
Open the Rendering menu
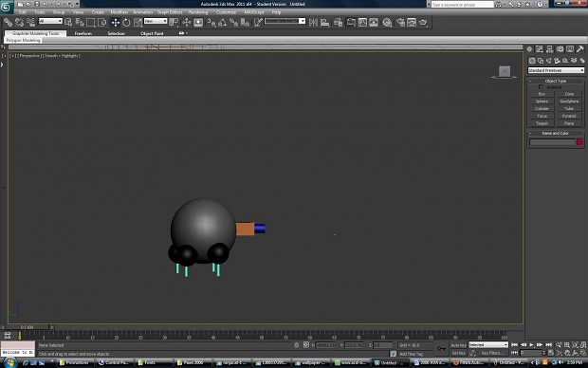[x=198, y=12]
